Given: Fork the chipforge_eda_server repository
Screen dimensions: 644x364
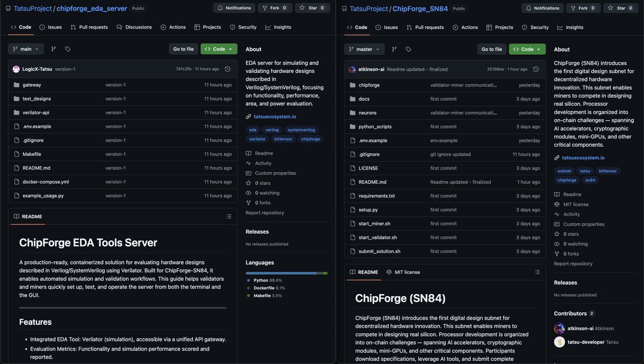Looking at the screenshot, I should (x=275, y=8).
